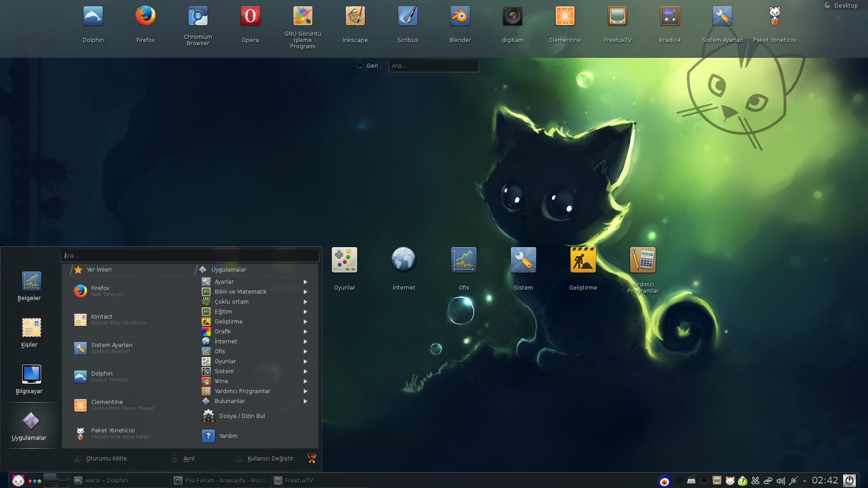Open the FreetuxTV desktop icon

(617, 16)
